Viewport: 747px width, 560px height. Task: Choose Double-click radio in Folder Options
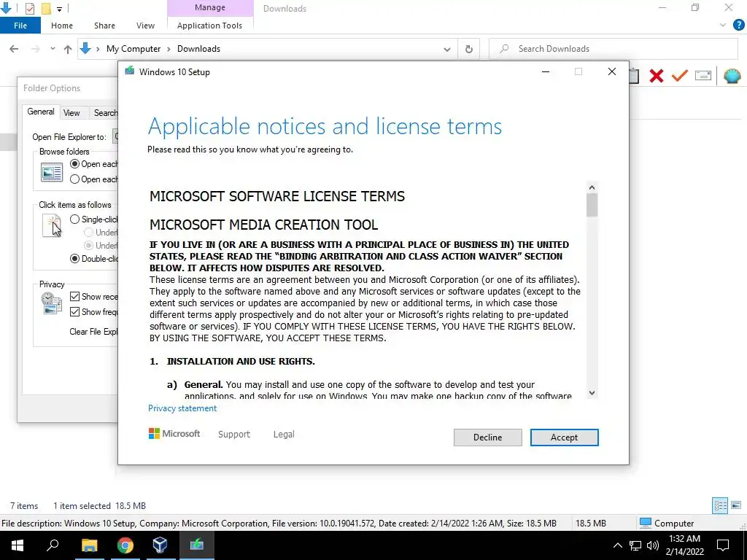click(74, 259)
